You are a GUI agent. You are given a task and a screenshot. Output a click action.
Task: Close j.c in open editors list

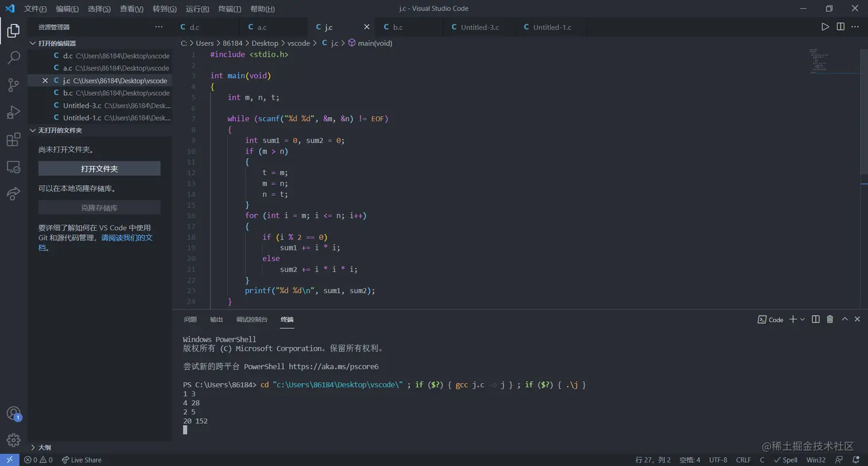point(45,81)
